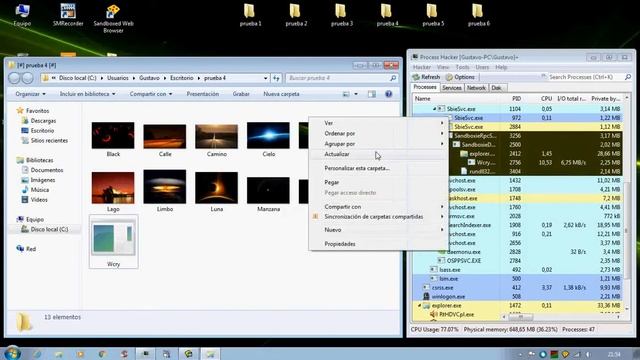The height and width of the screenshot is (360, 640).
Task: Switch to Disk tab in Process Hacker
Action: click(497, 88)
